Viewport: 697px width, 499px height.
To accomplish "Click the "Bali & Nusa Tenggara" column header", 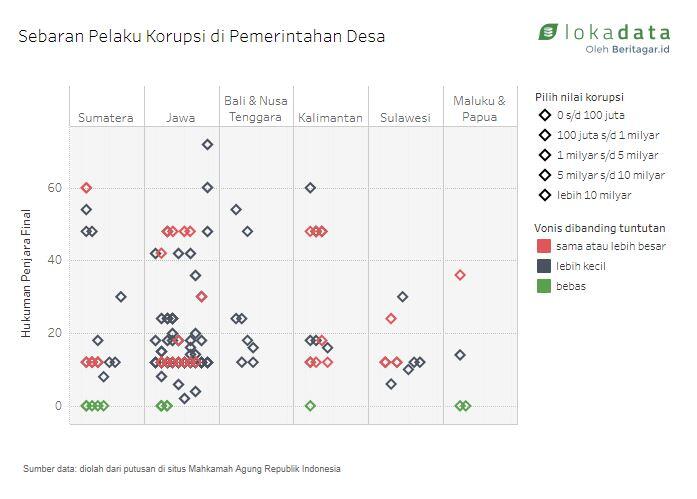I will point(256,109).
